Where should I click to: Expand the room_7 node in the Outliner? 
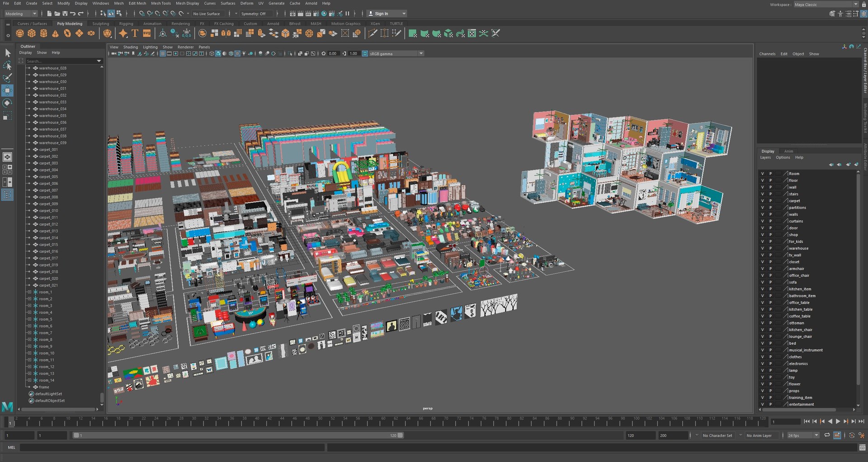tap(29, 333)
